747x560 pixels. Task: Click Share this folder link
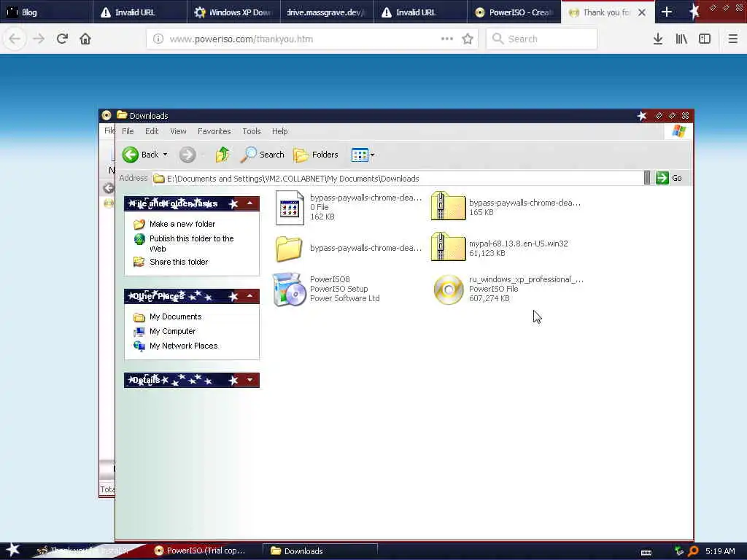[179, 262]
